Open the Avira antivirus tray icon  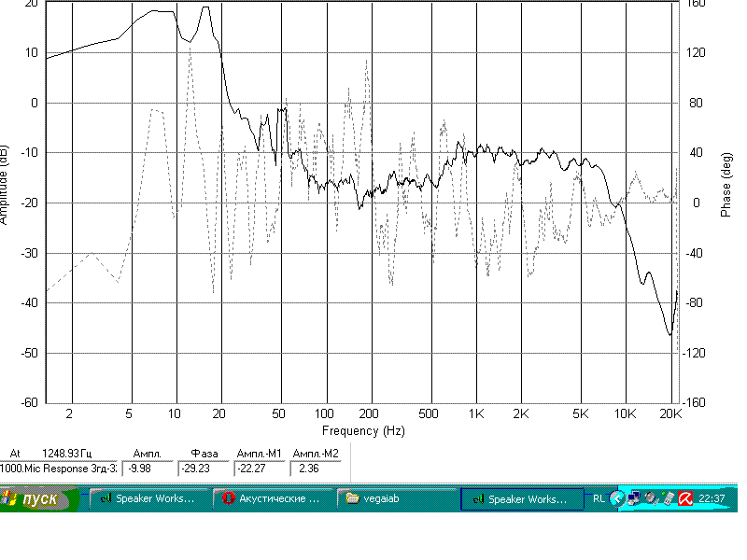coord(685,498)
